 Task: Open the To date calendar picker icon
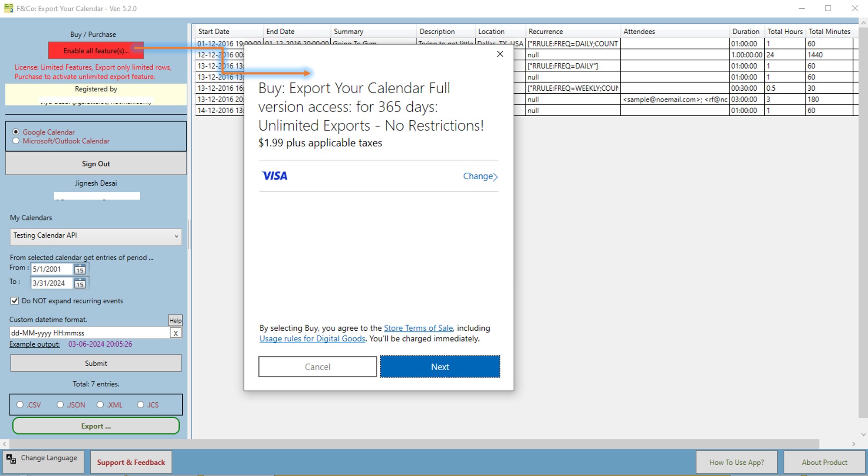(80, 284)
